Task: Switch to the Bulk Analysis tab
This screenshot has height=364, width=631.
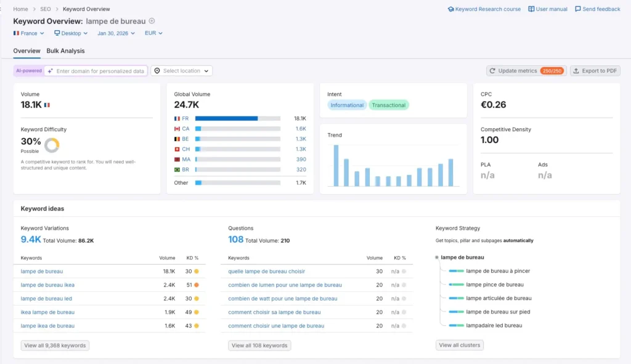Action: coord(65,51)
